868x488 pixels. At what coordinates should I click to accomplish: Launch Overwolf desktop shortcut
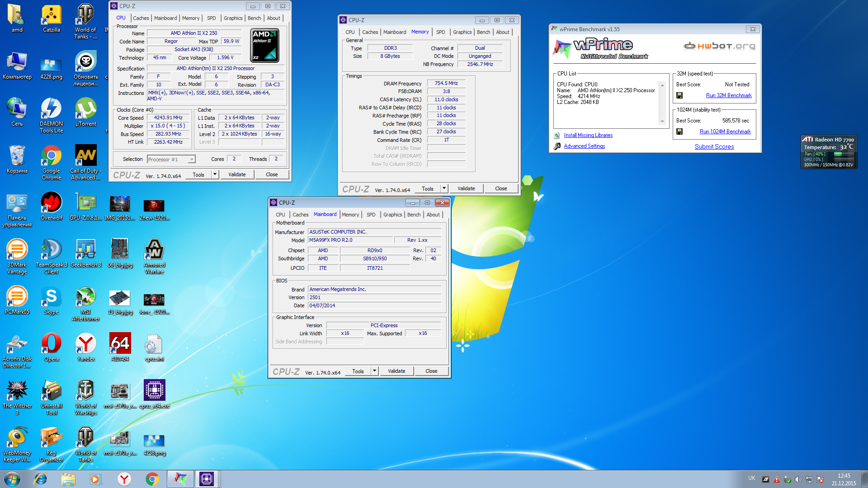(x=52, y=206)
